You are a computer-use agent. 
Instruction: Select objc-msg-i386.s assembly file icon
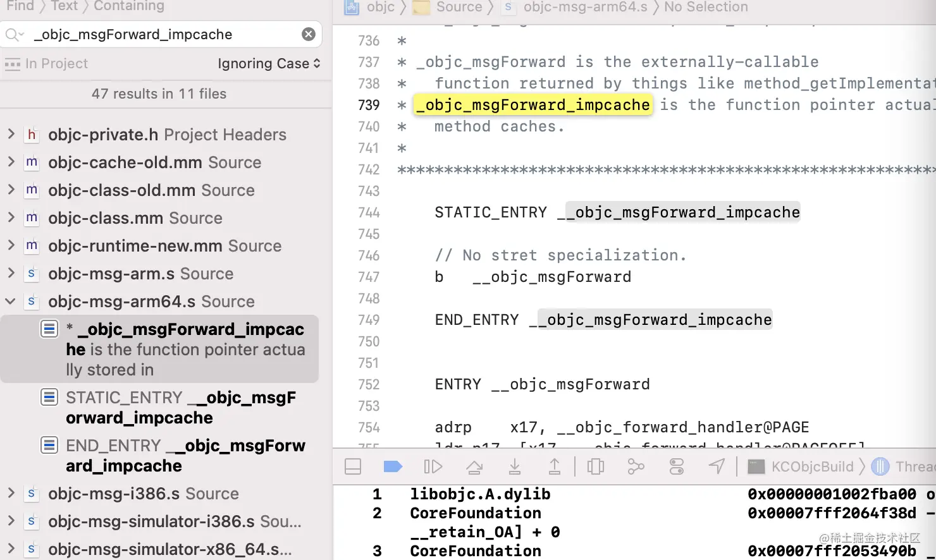pos(32,494)
